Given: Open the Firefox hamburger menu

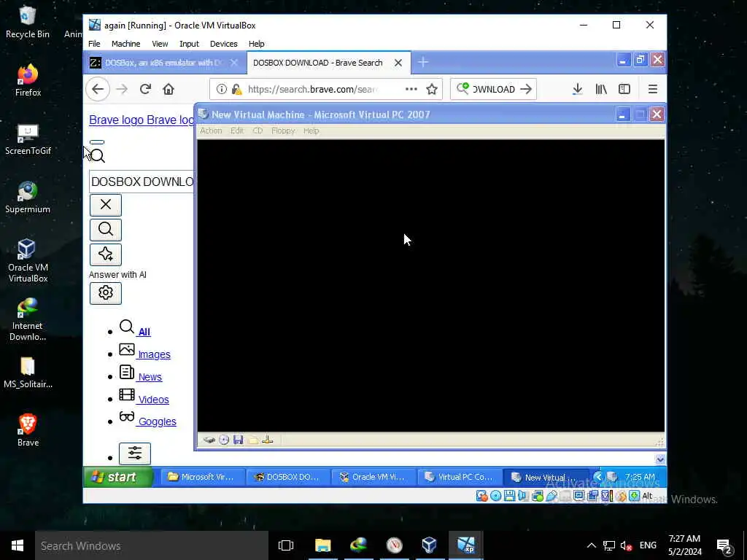Looking at the screenshot, I should [x=653, y=89].
